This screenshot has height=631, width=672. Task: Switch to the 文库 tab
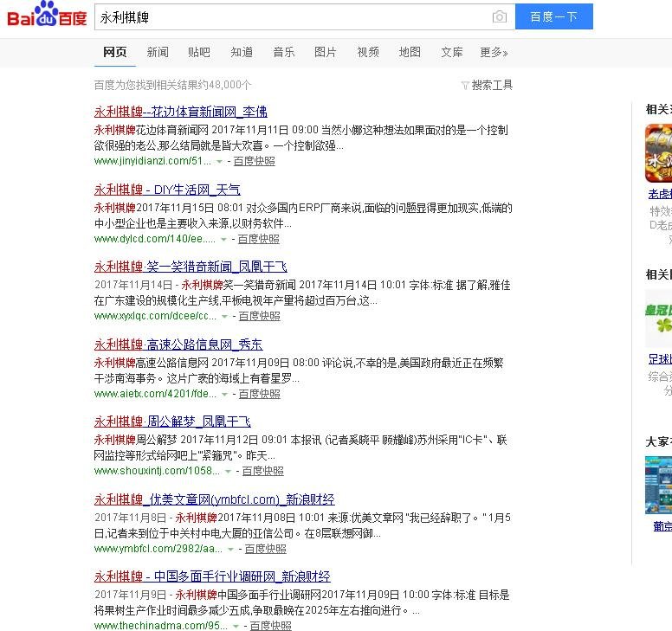[x=452, y=52]
